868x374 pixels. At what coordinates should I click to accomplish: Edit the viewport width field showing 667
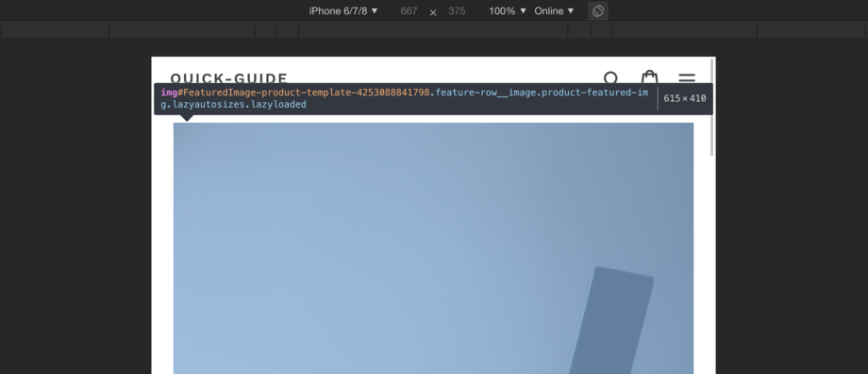click(409, 11)
